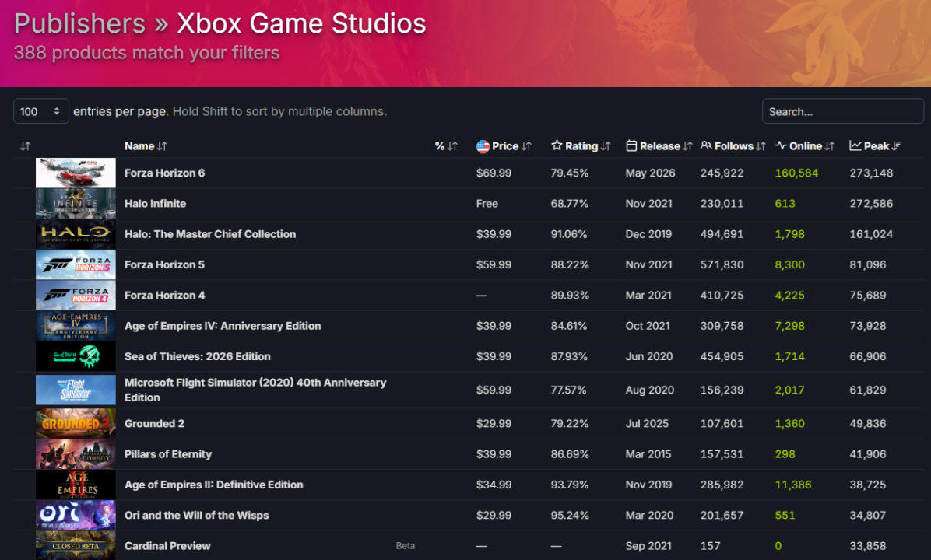The height and width of the screenshot is (560, 931).
Task: Click the 309,758 follows value
Action: click(722, 326)
